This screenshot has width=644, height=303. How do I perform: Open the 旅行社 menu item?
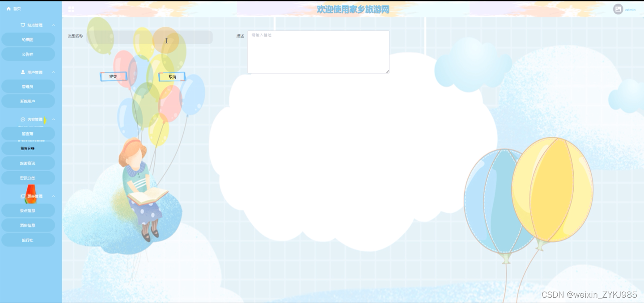point(28,240)
